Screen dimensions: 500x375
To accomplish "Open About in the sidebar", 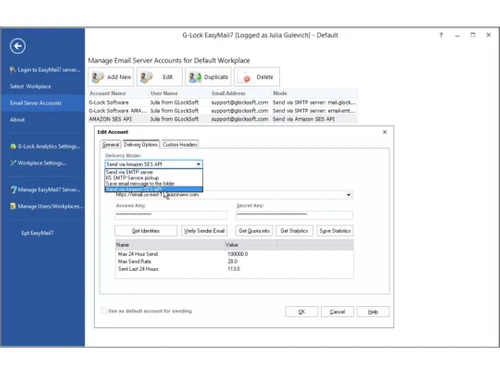I will tap(17, 120).
